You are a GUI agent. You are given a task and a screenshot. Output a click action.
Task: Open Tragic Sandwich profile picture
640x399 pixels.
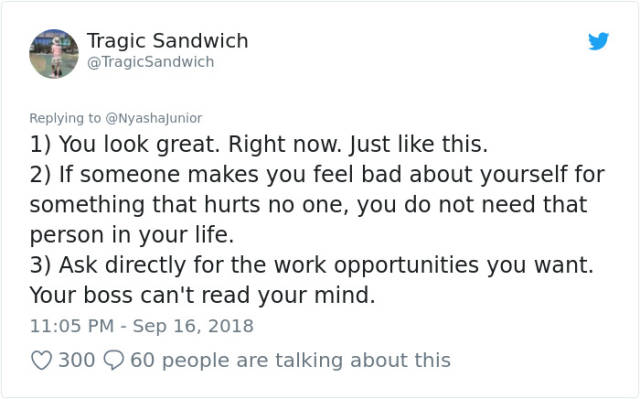pos(54,53)
